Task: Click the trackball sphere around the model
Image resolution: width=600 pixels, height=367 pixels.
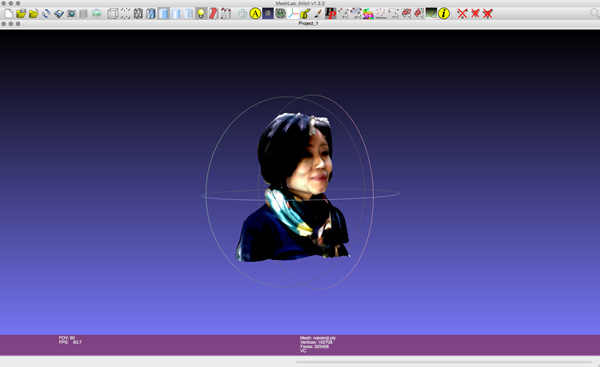Action: pyautogui.click(x=300, y=191)
